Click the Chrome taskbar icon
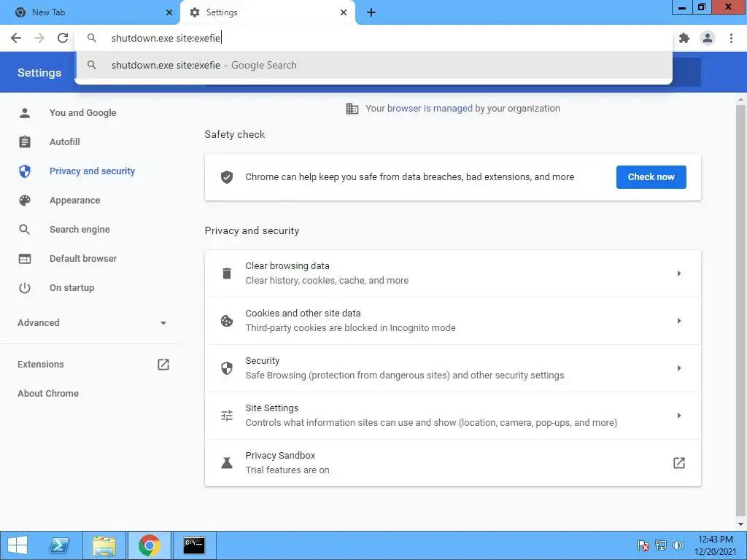The width and height of the screenshot is (747, 560). [149, 545]
